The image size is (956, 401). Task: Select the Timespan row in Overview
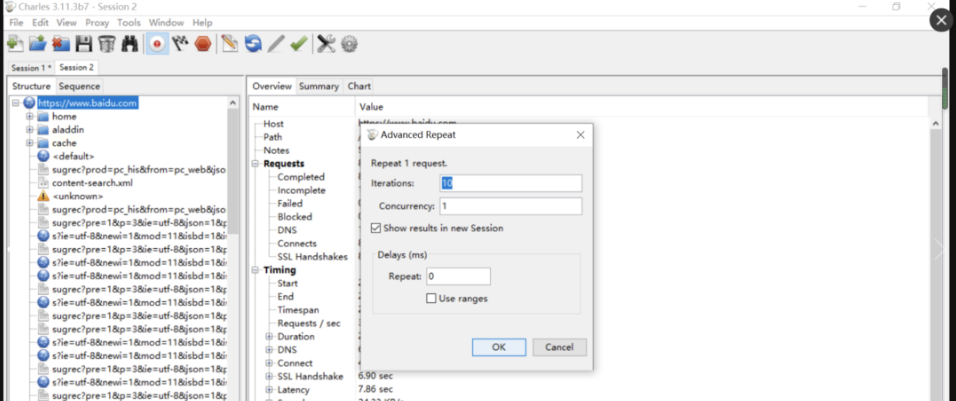coord(298,310)
